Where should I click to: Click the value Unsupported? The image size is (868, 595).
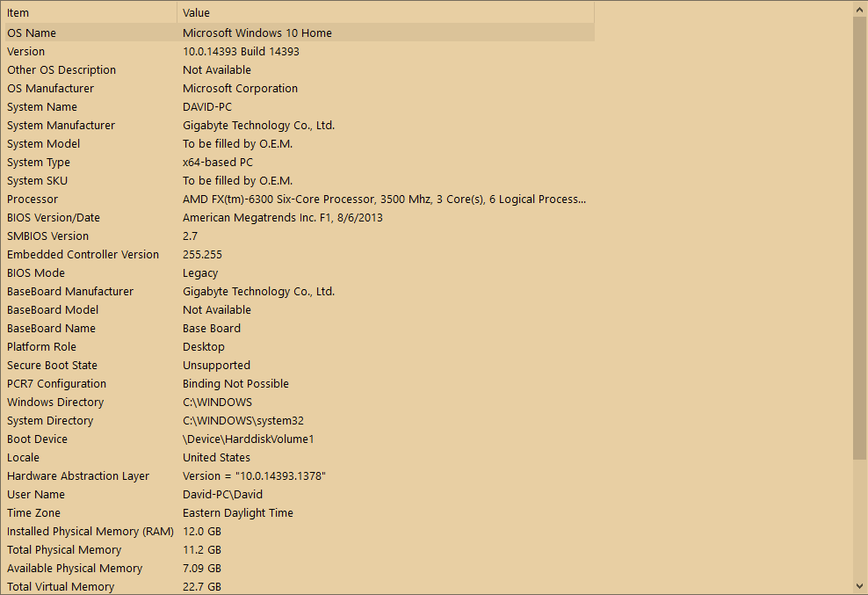click(x=216, y=365)
